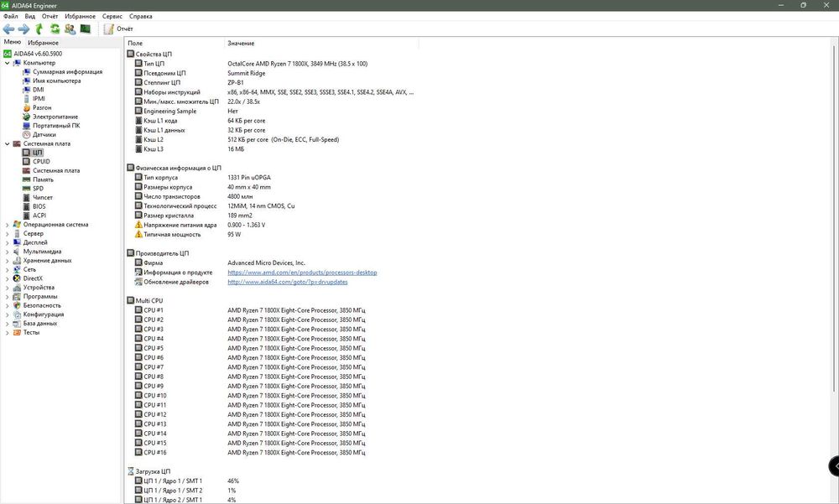Open the Отчёт toolbar button
839x504 pixels.
pos(118,29)
